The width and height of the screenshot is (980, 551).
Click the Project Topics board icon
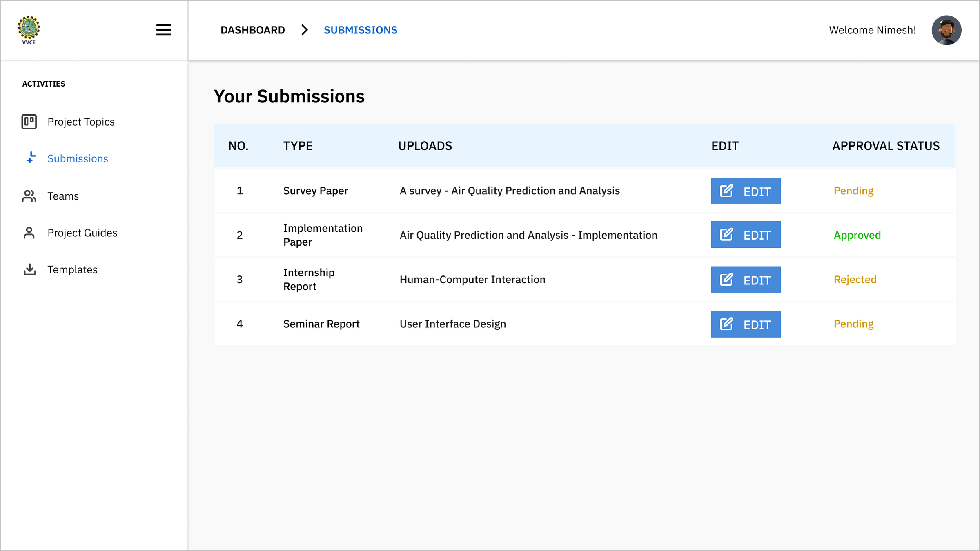pyautogui.click(x=29, y=122)
